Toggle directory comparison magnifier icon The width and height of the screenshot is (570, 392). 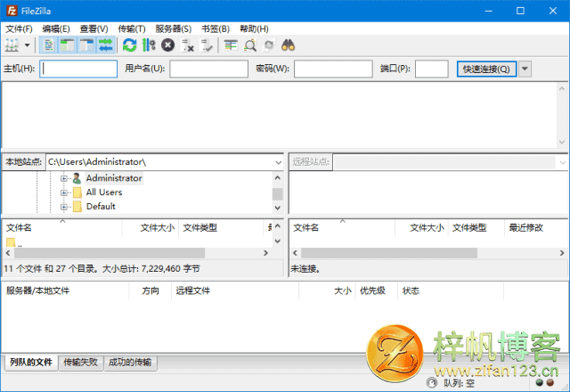click(250, 45)
